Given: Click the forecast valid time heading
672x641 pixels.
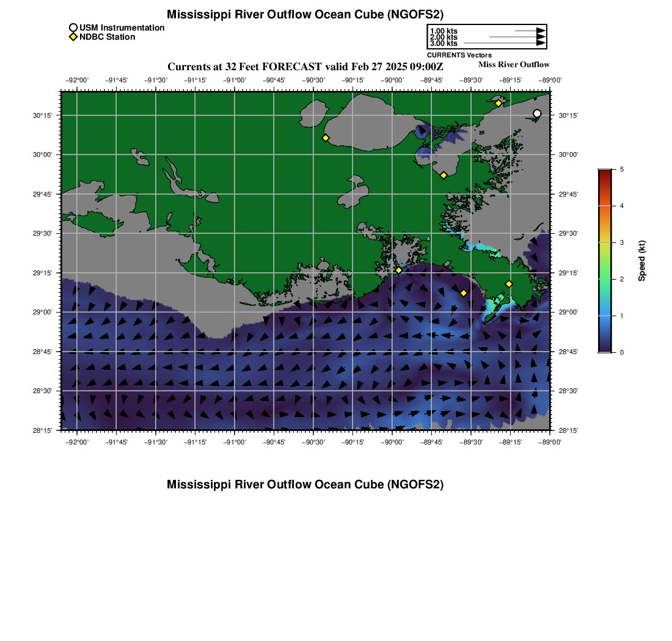Looking at the screenshot, I should (x=305, y=66).
